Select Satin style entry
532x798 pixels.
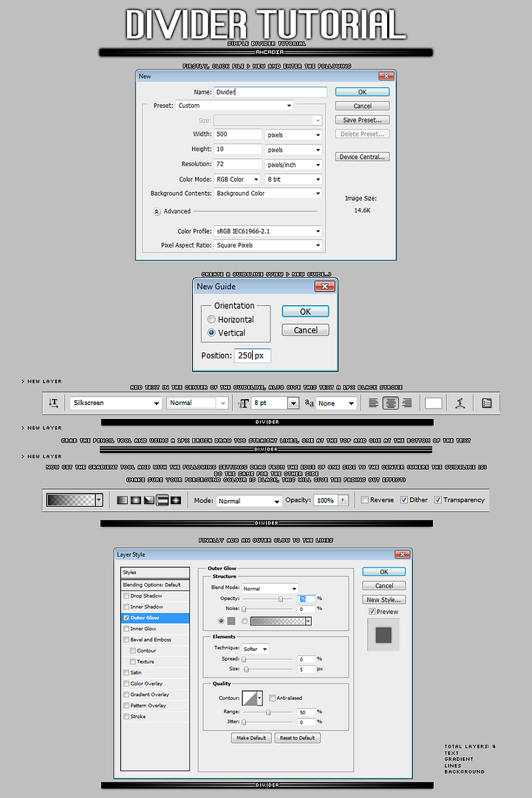coord(155,673)
